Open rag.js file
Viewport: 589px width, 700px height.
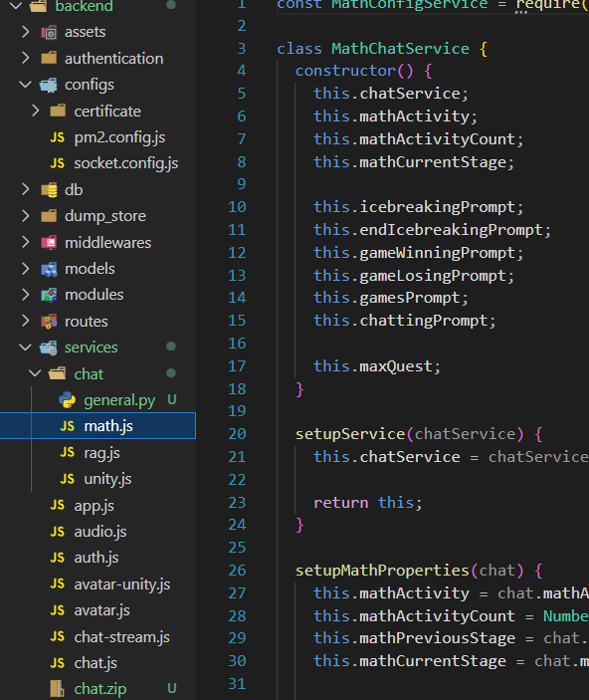[x=101, y=453]
